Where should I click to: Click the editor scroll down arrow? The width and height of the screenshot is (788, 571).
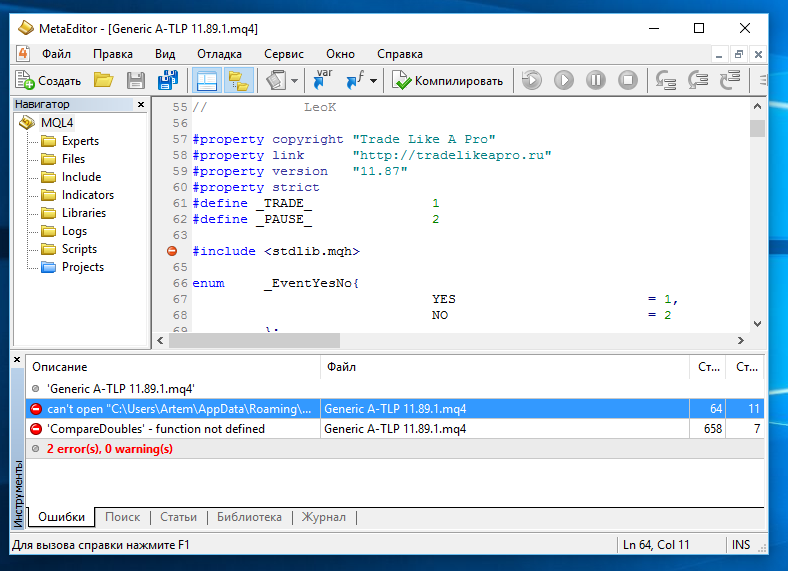tap(757, 324)
